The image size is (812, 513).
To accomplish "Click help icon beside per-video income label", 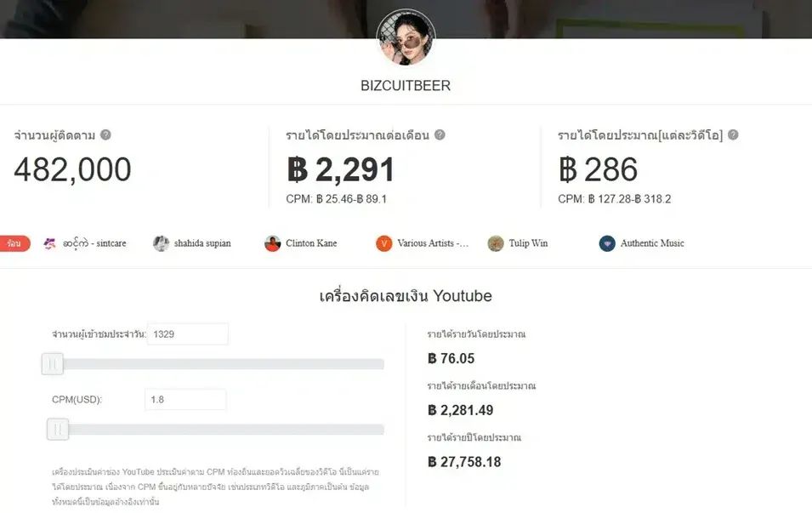I will click(733, 134).
